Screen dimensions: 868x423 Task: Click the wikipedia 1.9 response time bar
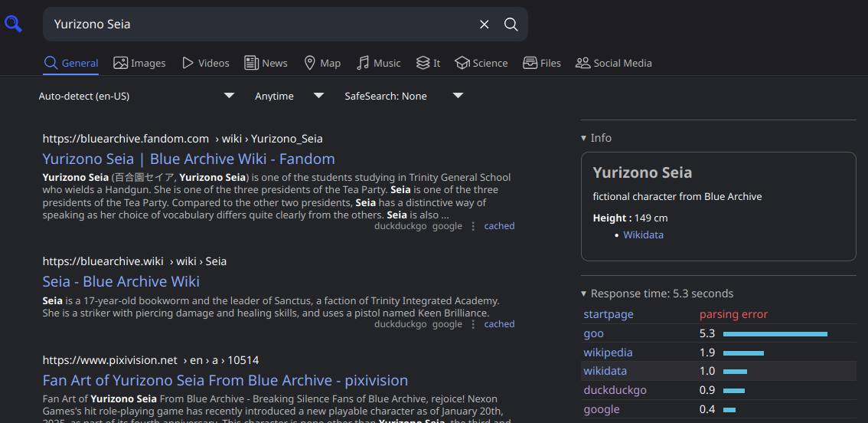click(x=743, y=353)
